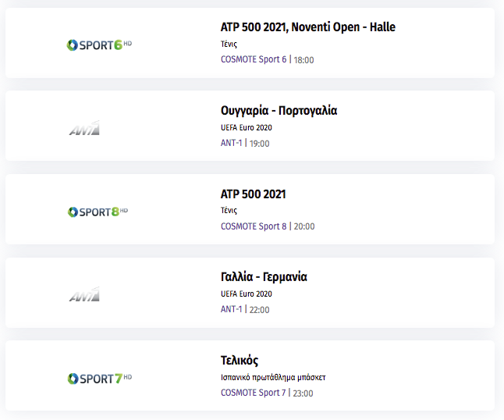Open the ATP 500 2021 program title
Screen dimensions: 504x420
coord(254,194)
